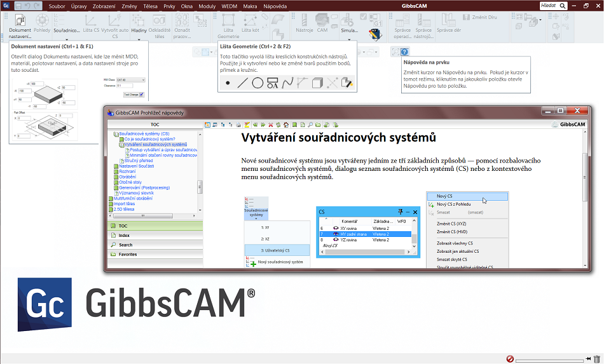The image size is (604, 364).
Task: Click the Home icon in help toolbar
Action: (x=286, y=125)
